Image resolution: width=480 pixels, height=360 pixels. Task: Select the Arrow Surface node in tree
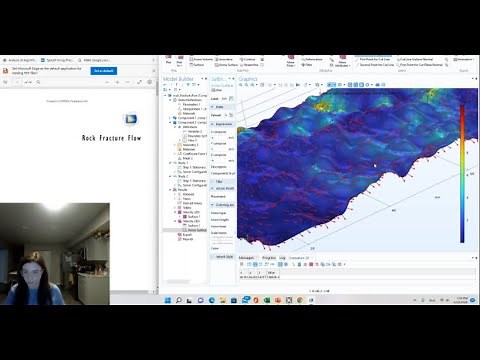click(x=194, y=230)
